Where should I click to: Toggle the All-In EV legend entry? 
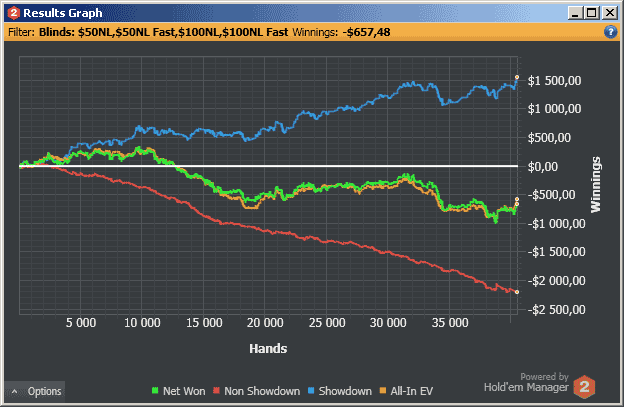coord(406,391)
